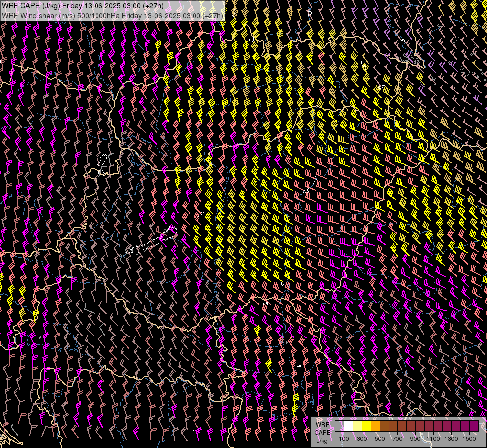Click the 1100 legend value
Viewport: 487px width, 448px height.
click(x=433, y=439)
